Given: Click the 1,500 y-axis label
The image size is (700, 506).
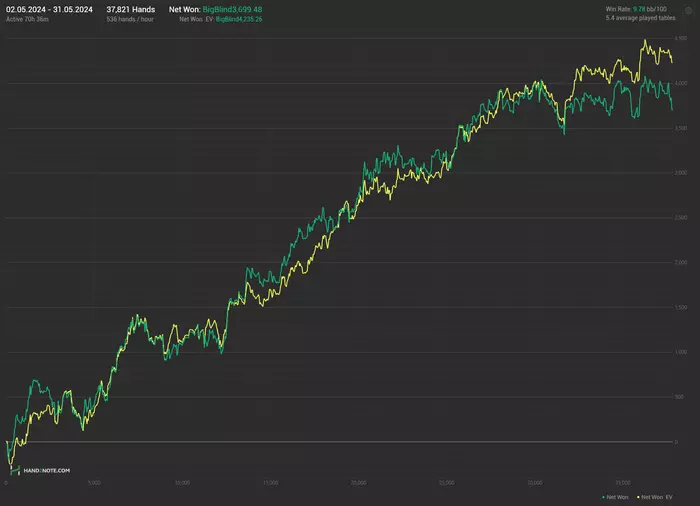Looking at the screenshot, I should 681,307.
